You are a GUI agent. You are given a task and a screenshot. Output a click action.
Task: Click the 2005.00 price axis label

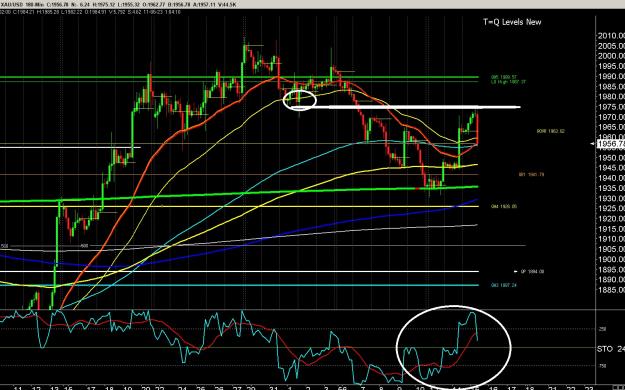pos(611,46)
